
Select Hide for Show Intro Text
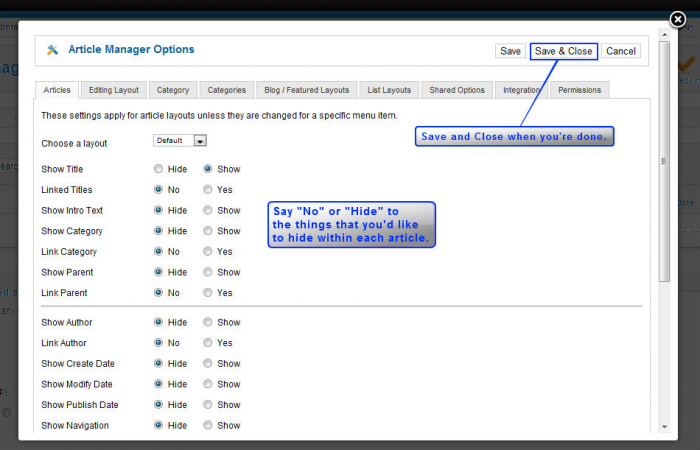(158, 210)
